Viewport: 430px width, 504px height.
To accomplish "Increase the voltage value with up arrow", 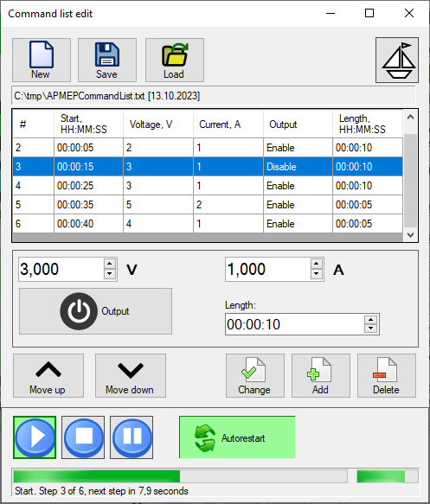I will click(x=110, y=264).
